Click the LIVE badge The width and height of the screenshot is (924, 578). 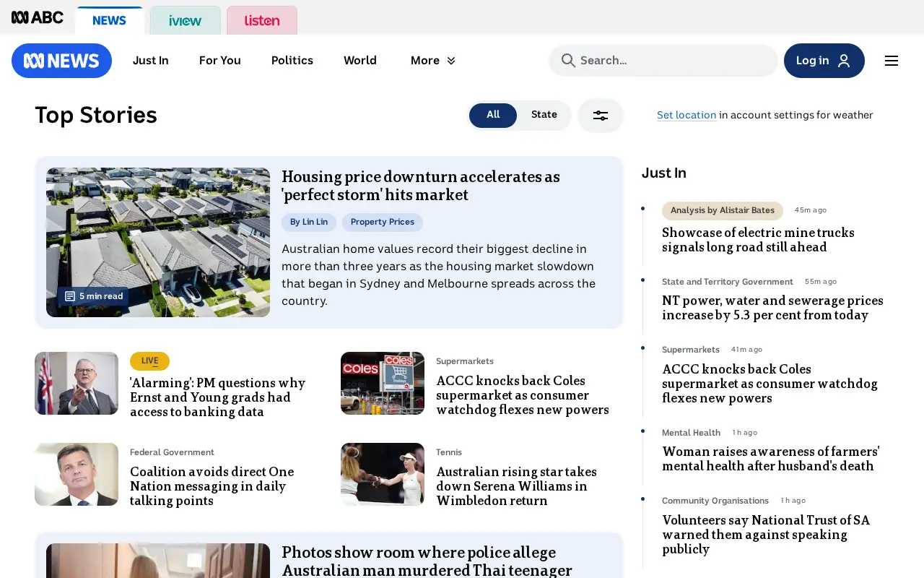click(x=149, y=361)
